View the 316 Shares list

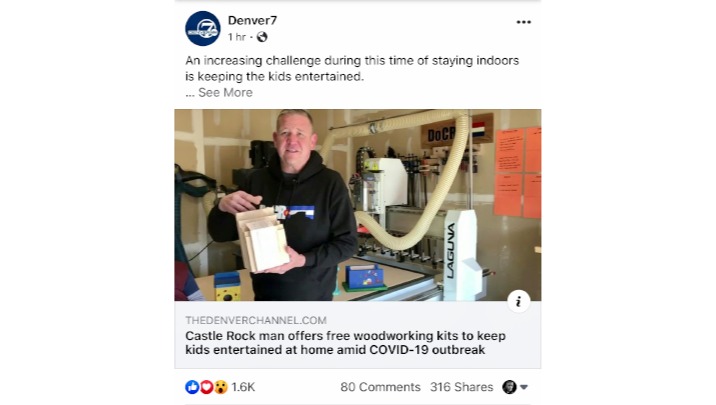(x=461, y=387)
